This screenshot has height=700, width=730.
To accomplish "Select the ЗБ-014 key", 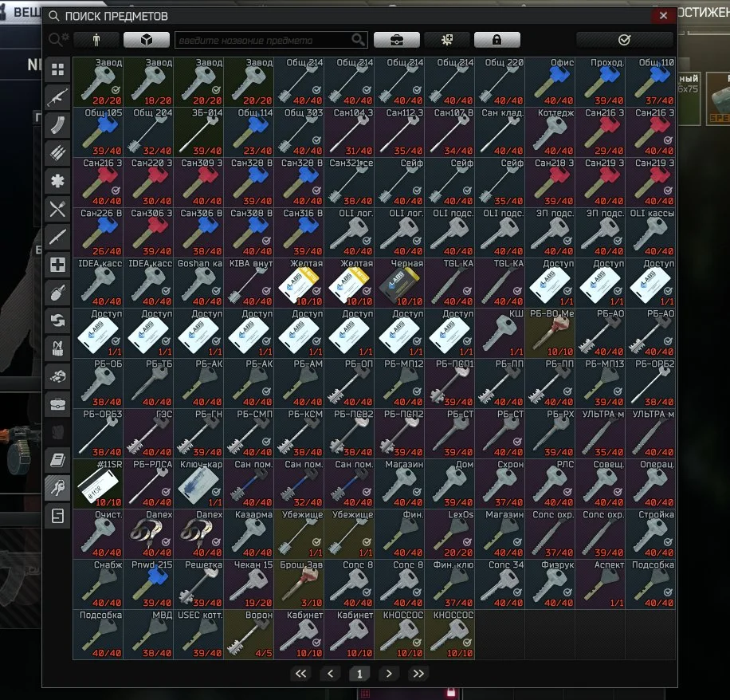I will pos(198,132).
